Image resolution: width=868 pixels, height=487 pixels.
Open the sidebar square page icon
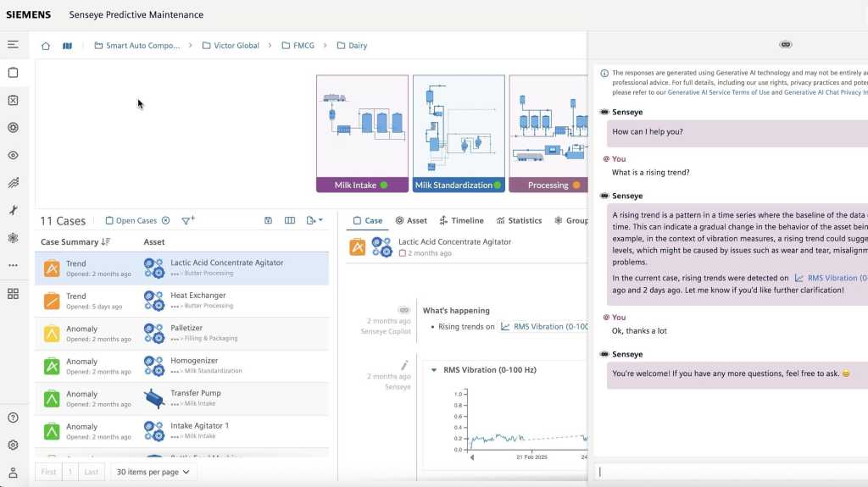13,73
